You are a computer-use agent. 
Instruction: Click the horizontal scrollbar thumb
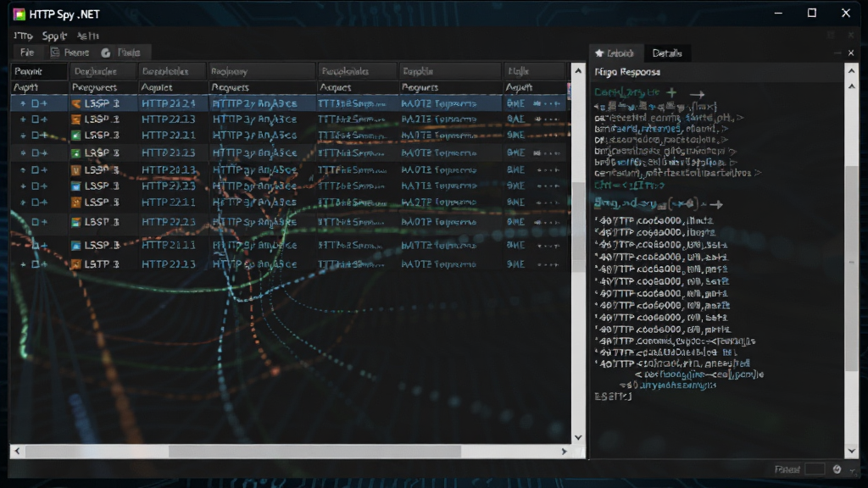314,452
